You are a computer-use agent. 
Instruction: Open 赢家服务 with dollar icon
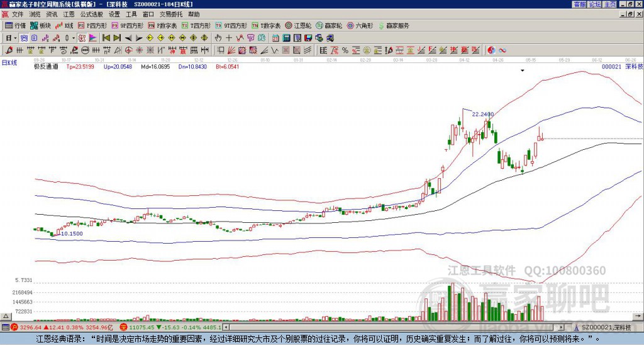pos(394,25)
